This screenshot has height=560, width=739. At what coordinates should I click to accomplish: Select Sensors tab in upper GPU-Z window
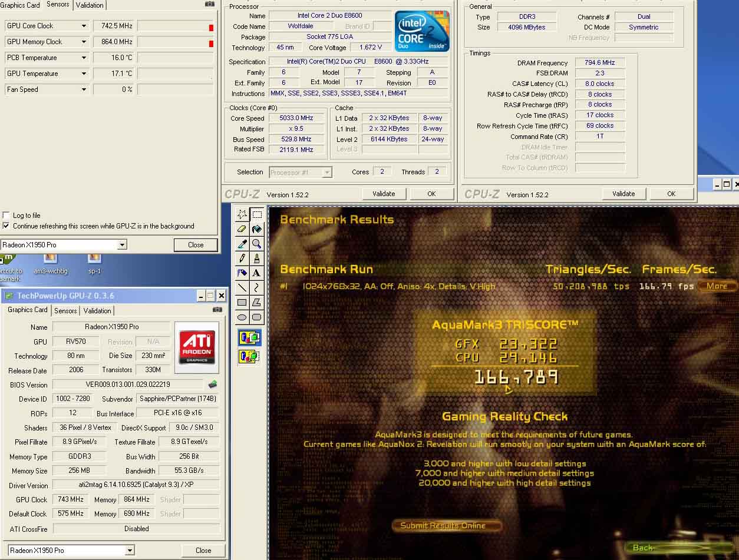click(58, 4)
